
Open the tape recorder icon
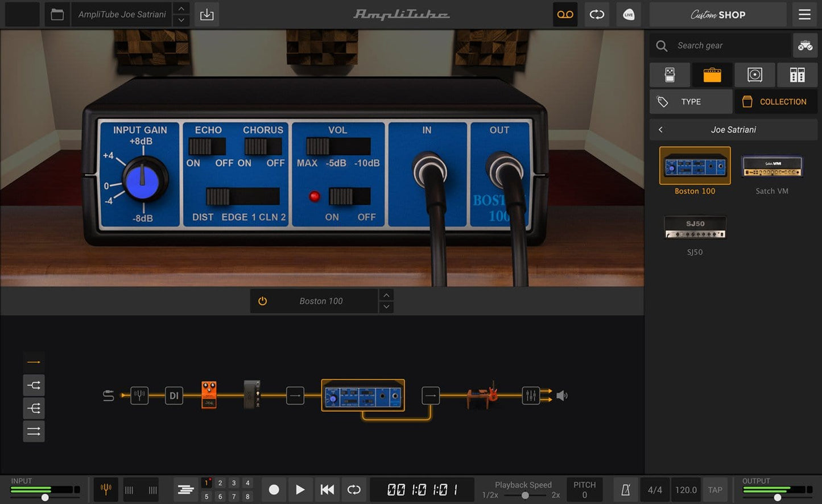565,14
